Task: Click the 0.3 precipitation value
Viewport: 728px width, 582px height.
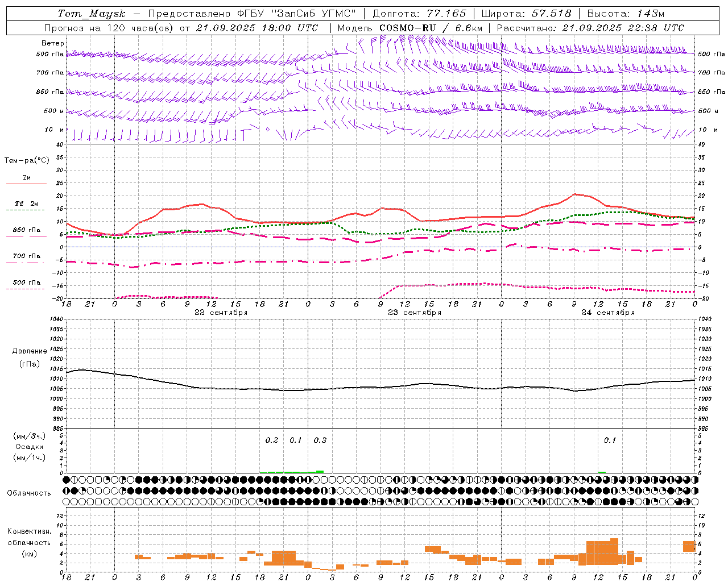Action: coord(320,440)
